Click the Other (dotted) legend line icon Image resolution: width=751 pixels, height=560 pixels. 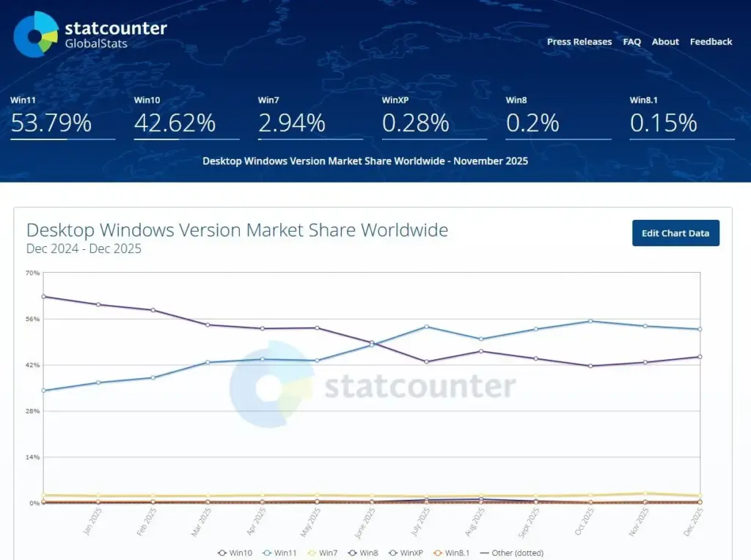pos(486,552)
